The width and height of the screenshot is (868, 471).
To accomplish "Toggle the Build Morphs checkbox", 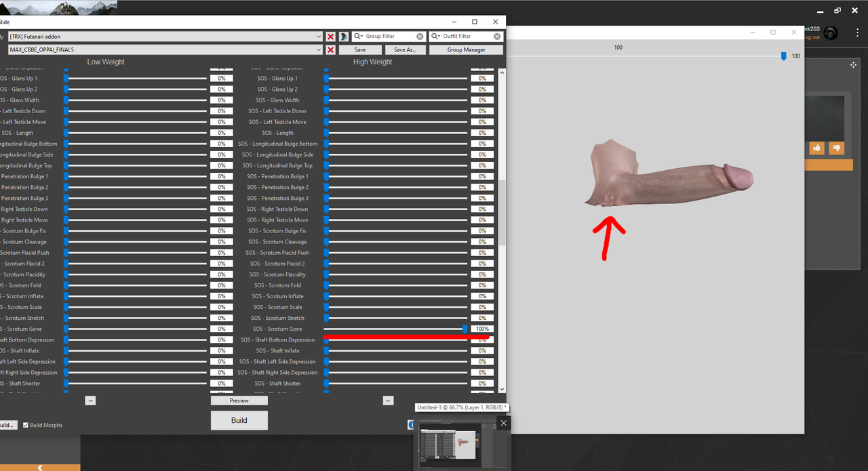I will click(26, 426).
